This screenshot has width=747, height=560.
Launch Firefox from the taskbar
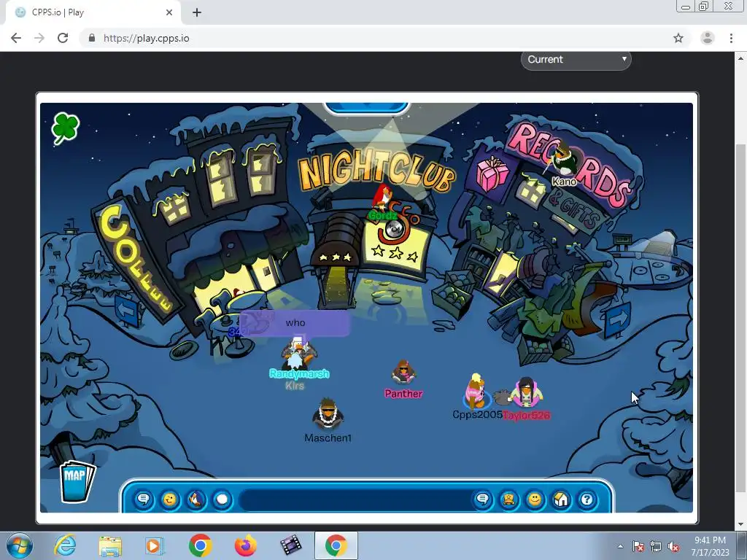tap(245, 545)
